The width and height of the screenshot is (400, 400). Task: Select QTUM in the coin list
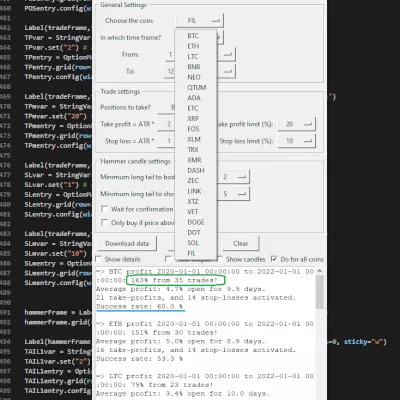[196, 87]
